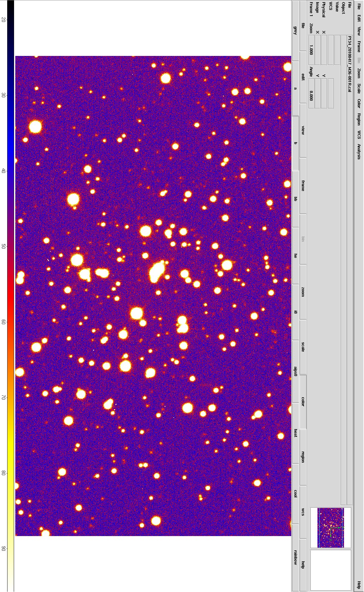Click the Image X coordinate field
This screenshot has width=364, height=592.
point(317,50)
